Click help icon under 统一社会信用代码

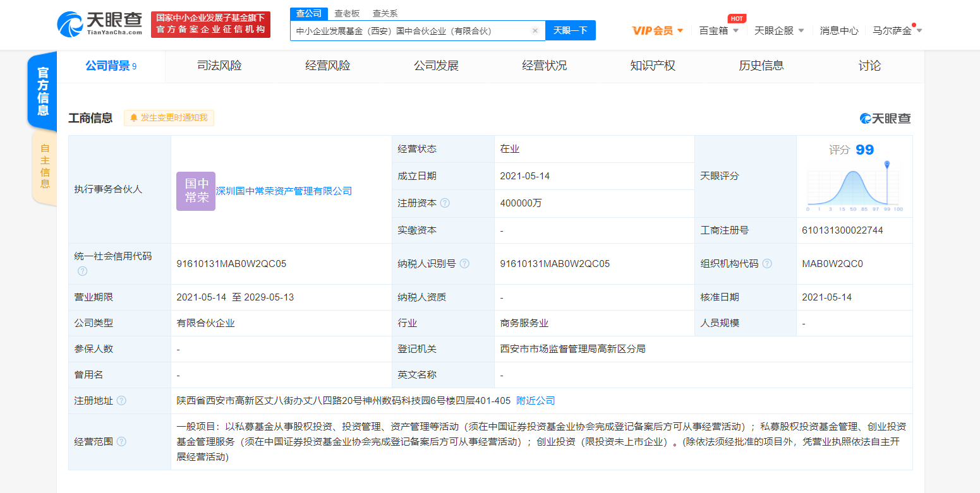coord(82,271)
